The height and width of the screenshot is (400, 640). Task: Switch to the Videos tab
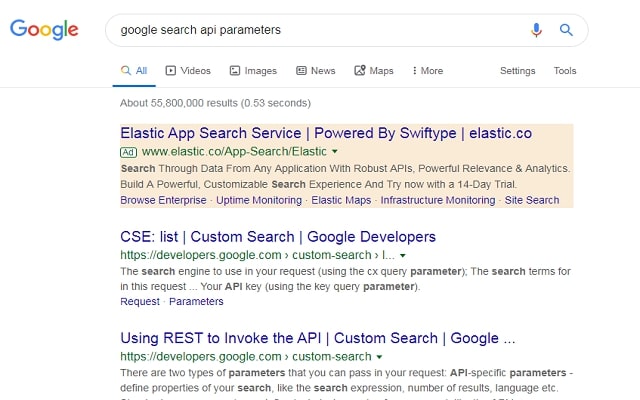tap(188, 71)
